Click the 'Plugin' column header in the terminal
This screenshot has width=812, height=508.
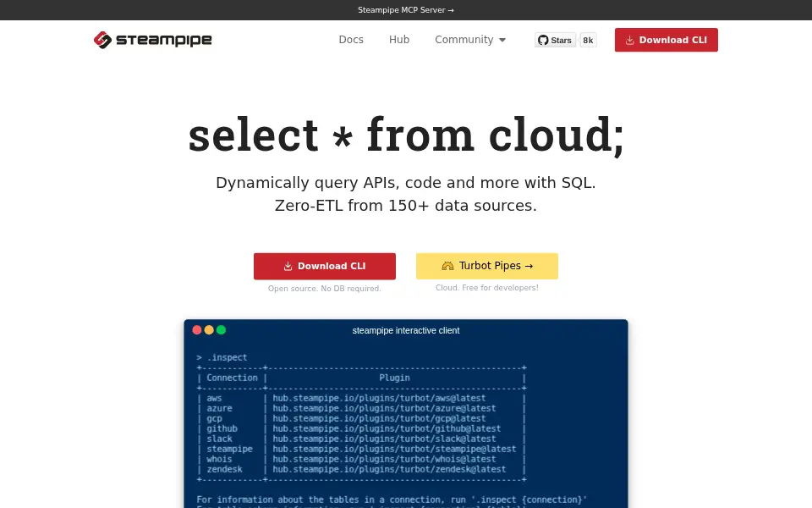pyautogui.click(x=395, y=378)
